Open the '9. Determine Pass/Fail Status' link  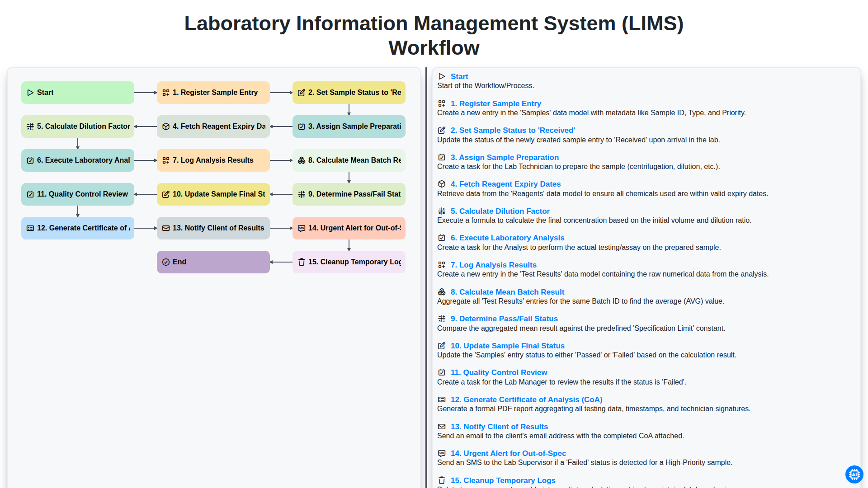(x=504, y=319)
